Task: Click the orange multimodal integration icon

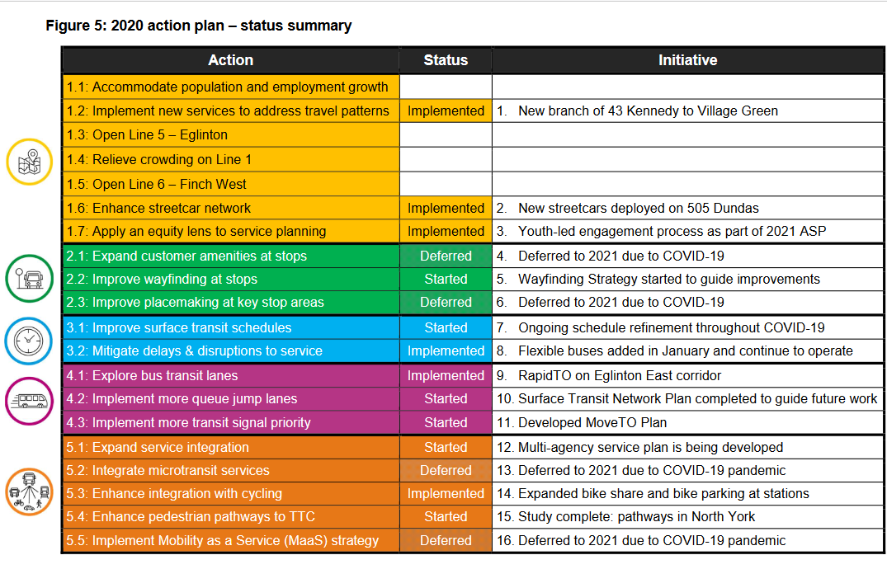Action: pos(30,492)
